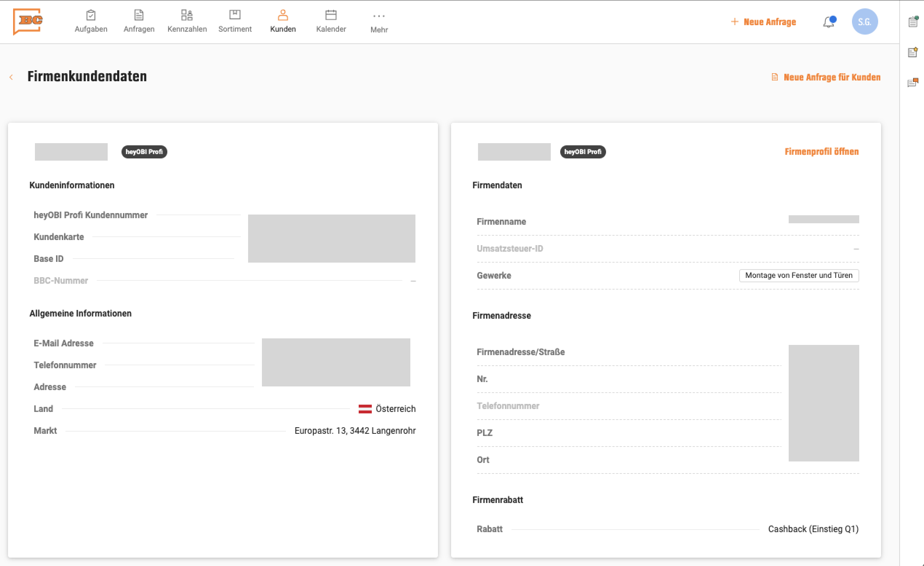Screen dimensions: 924x566
Task: Select the Kunden tab
Action: 283,21
